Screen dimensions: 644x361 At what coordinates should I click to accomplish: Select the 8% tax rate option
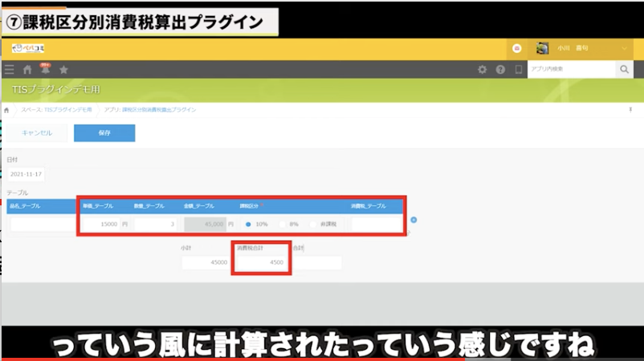coord(283,224)
